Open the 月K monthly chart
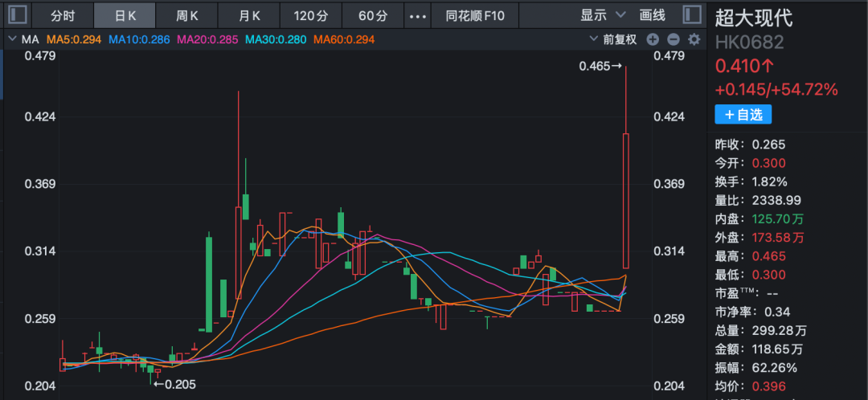 coord(249,15)
